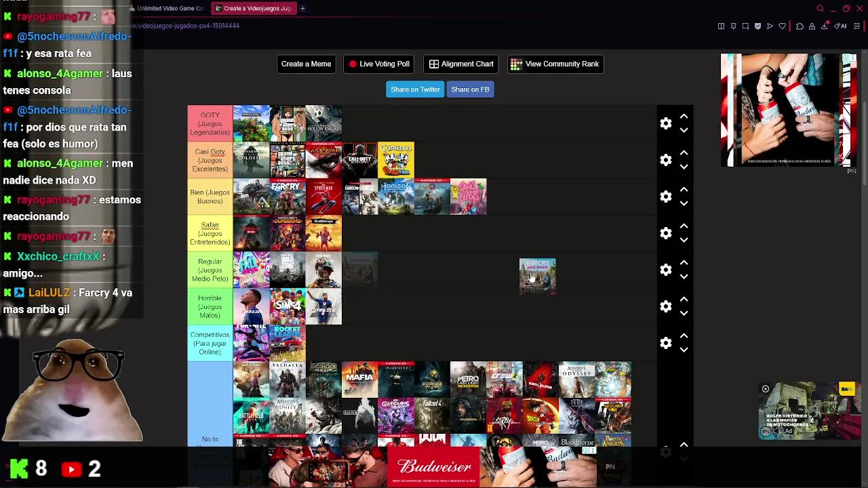Pick the Call of Duty Black Ops cover

360,160
